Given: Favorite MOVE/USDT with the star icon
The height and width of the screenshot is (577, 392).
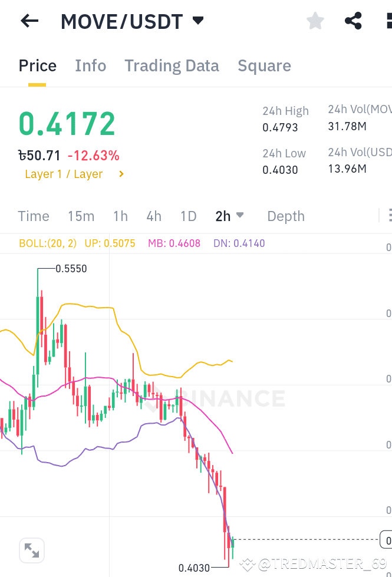Looking at the screenshot, I should coord(315,21).
